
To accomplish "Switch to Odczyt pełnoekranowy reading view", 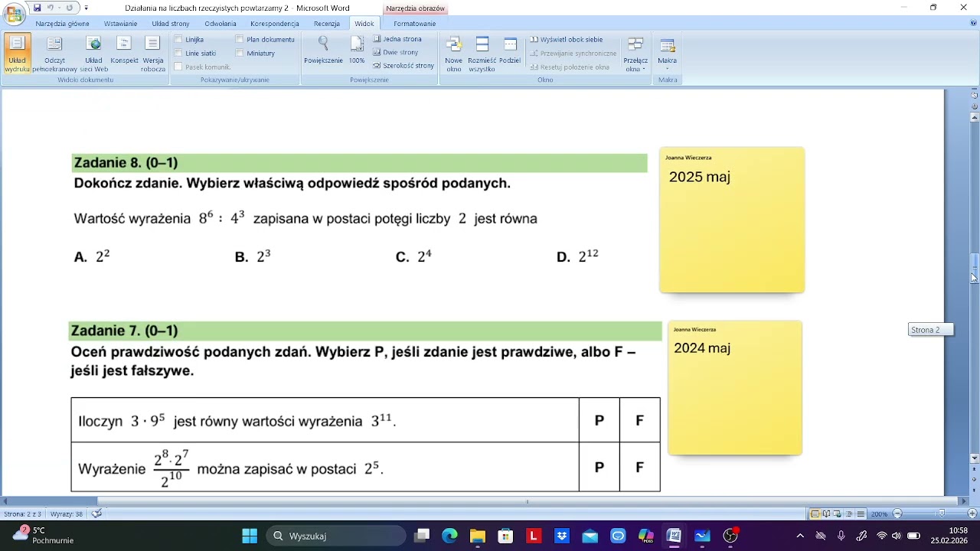I will 54,54.
